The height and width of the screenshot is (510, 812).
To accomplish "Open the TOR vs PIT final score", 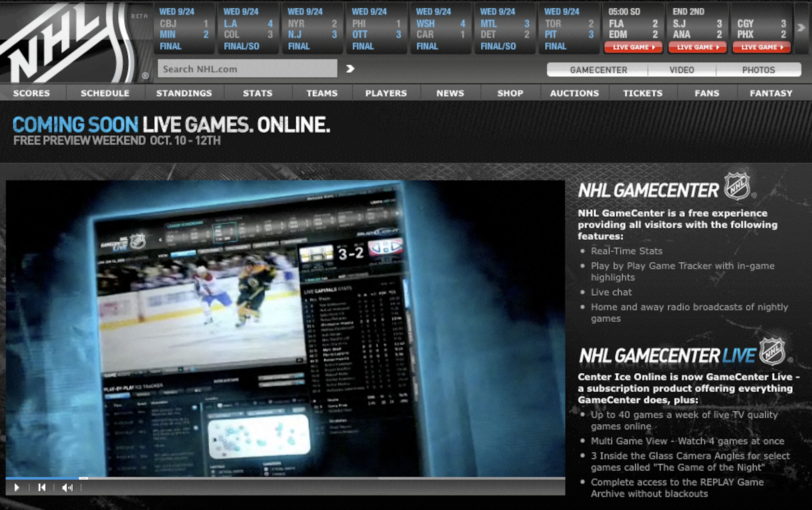I will [569, 29].
